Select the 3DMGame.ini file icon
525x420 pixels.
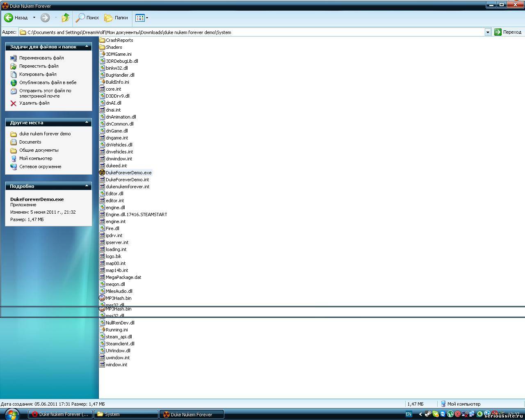click(x=102, y=54)
